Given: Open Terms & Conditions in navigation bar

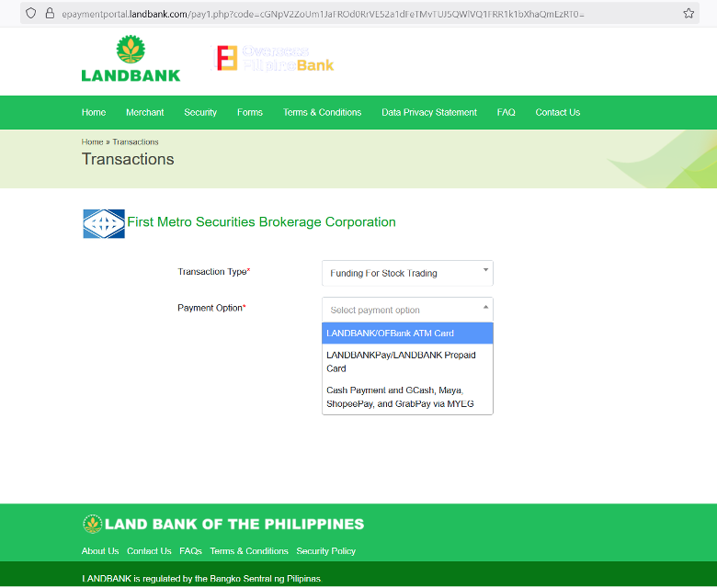Looking at the screenshot, I should [x=322, y=112].
